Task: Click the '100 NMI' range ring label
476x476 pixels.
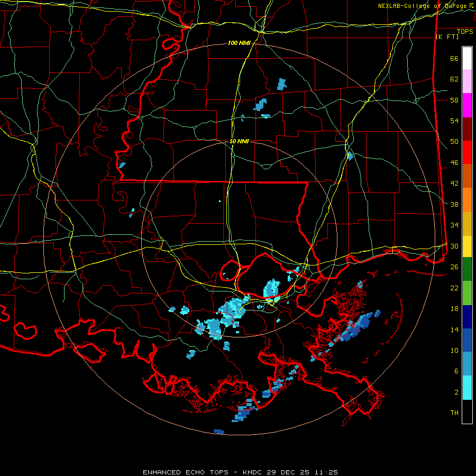Action: (x=239, y=43)
